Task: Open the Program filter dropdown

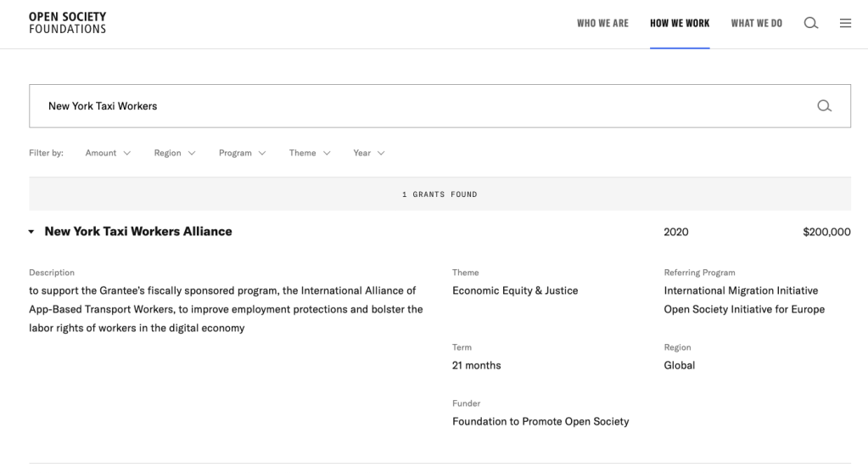Action: 242,153
